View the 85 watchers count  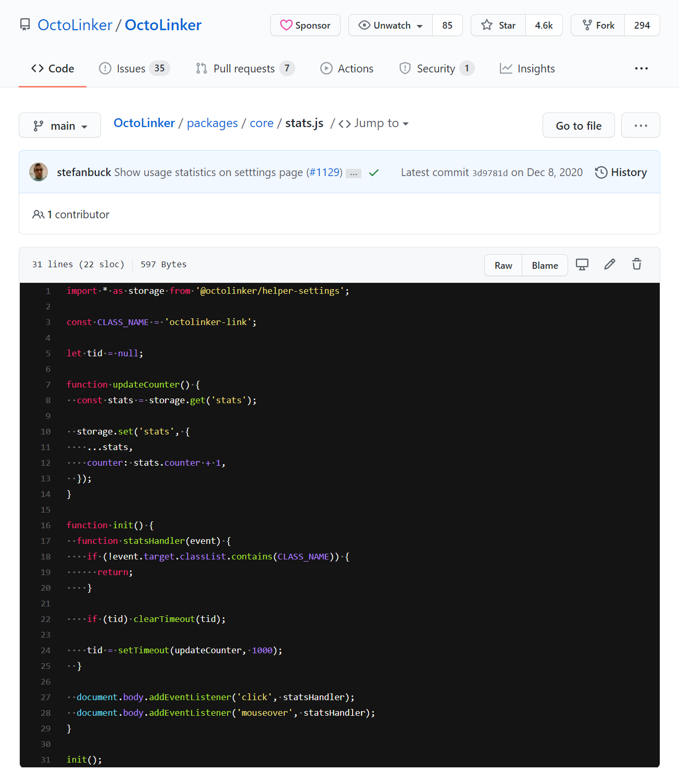[x=447, y=25]
